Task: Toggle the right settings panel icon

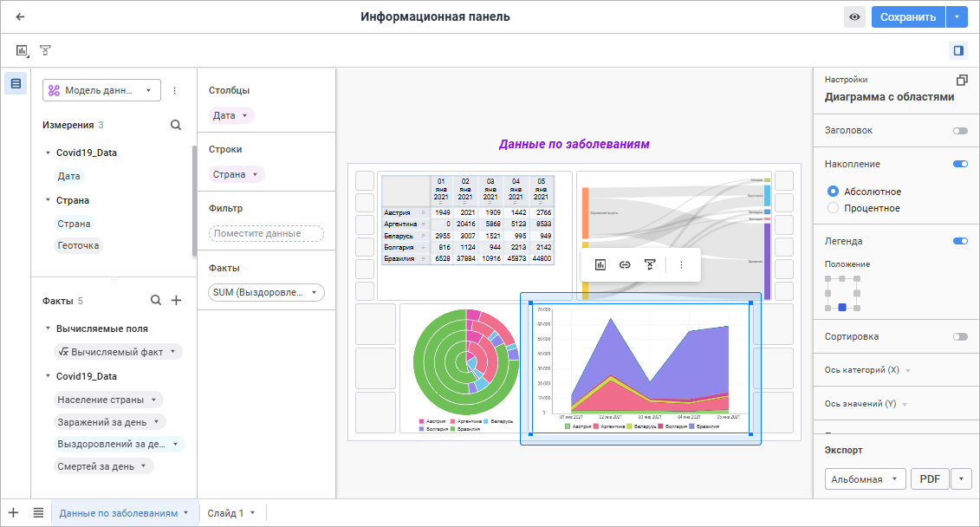Action: point(958,50)
